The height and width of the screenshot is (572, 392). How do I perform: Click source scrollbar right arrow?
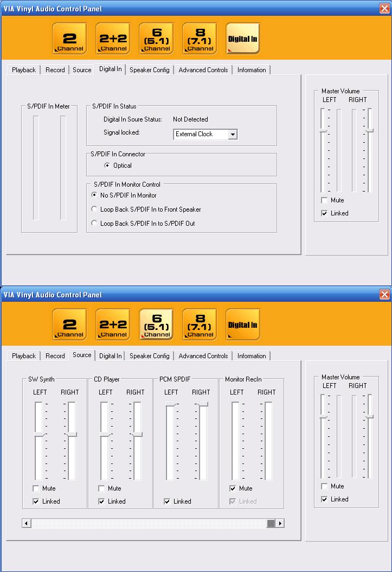click(x=280, y=524)
